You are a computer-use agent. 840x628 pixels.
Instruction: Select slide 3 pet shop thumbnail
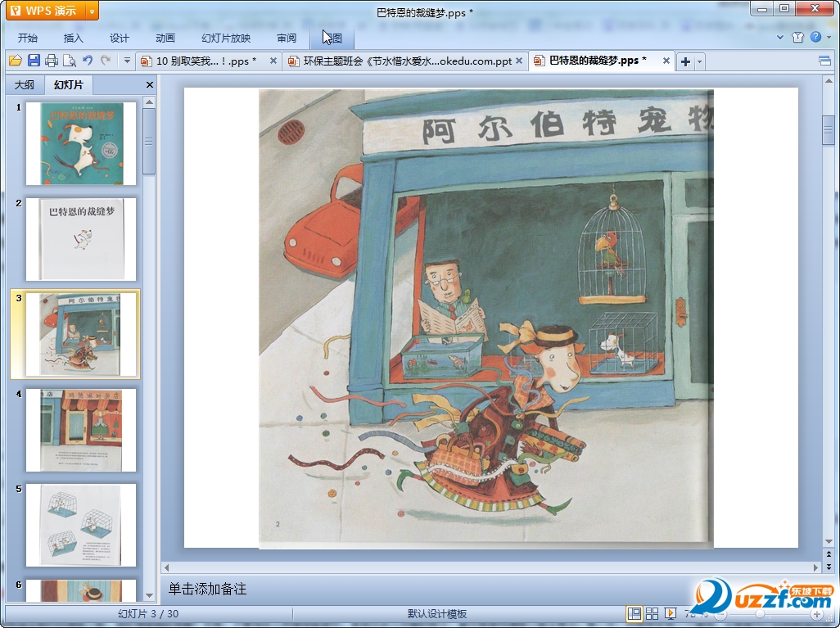click(81, 334)
